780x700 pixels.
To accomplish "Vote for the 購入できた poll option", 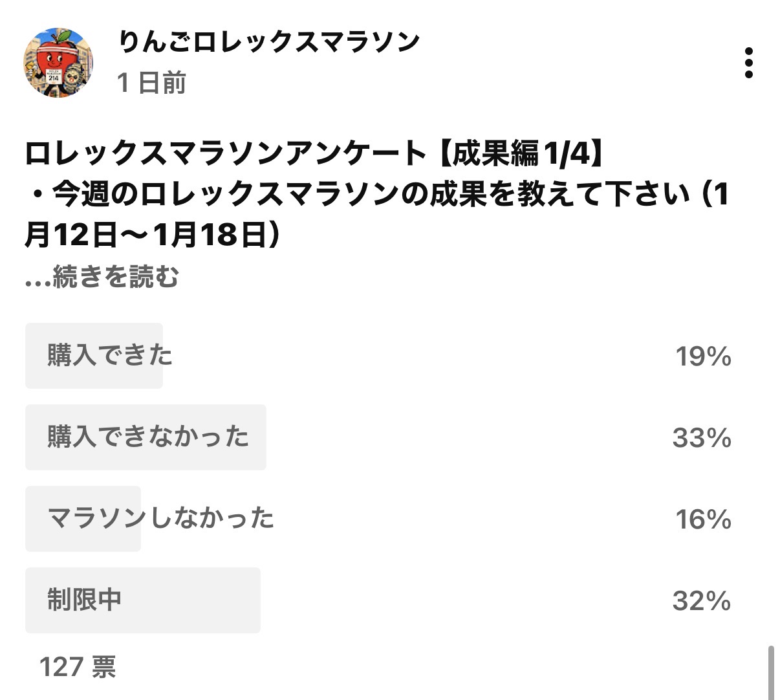I will click(110, 356).
